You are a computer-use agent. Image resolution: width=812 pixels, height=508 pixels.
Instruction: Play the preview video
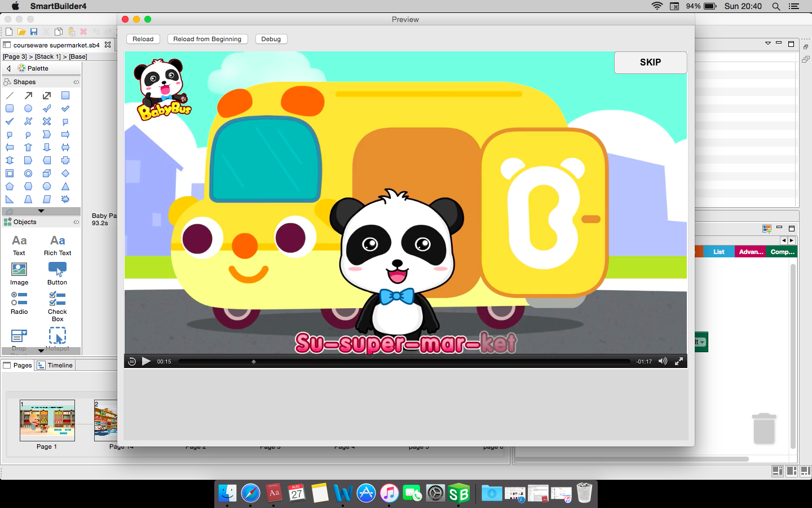point(146,361)
